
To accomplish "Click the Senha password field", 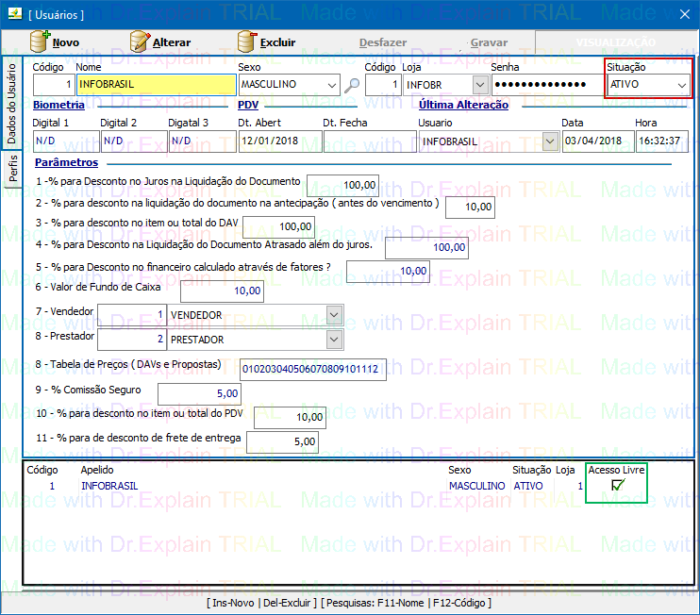I will [x=545, y=85].
